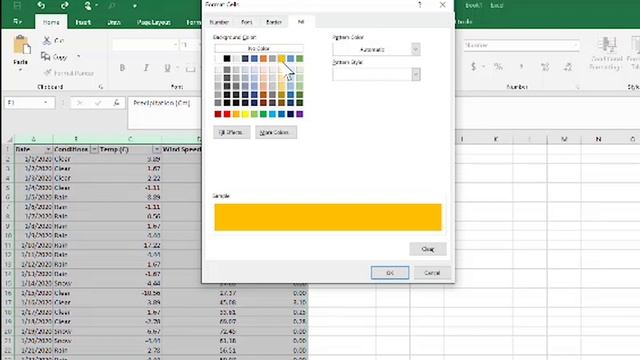Open Conditional Formatting icon
Viewport: 640px width, 360px height.
pyautogui.click(x=607, y=44)
